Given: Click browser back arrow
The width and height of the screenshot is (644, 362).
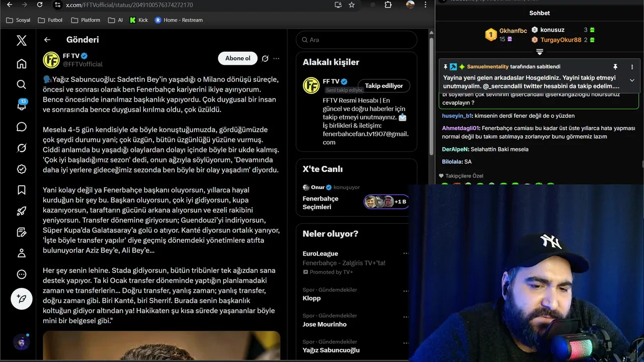Looking at the screenshot, I should pyautogui.click(x=10, y=5).
